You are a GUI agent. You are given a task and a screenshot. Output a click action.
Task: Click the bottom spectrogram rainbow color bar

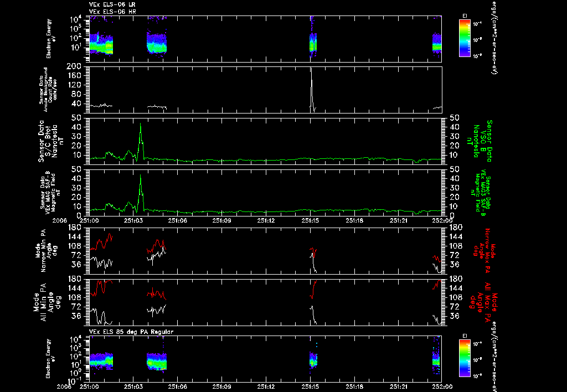pos(465,358)
